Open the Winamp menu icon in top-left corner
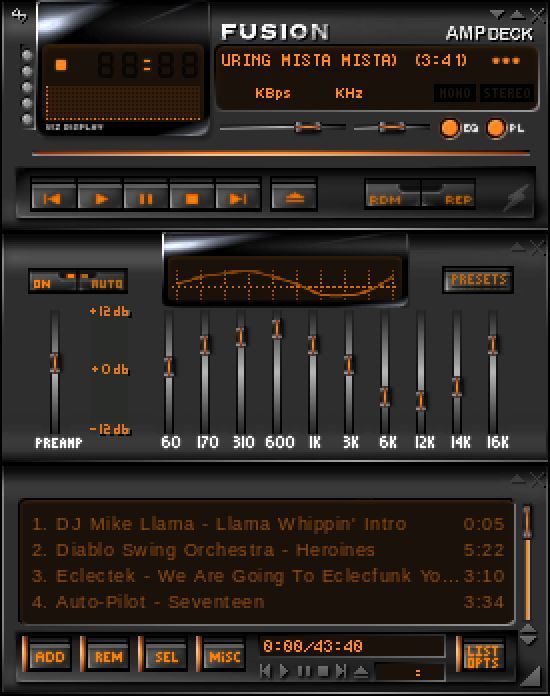 pos(19,15)
